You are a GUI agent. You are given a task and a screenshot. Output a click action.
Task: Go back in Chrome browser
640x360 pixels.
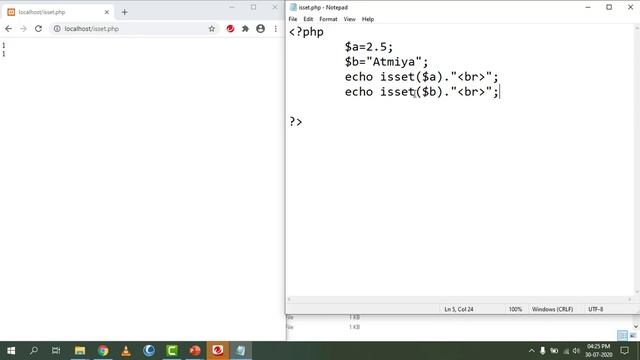click(9, 29)
